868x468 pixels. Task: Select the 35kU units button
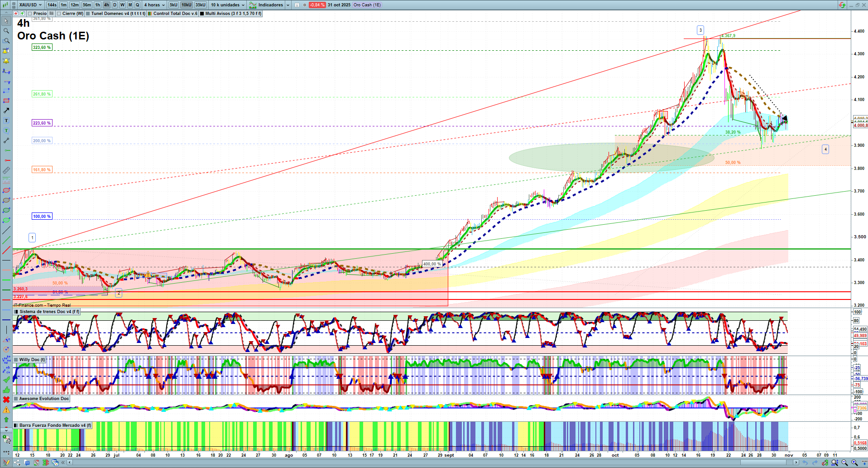coord(201,5)
